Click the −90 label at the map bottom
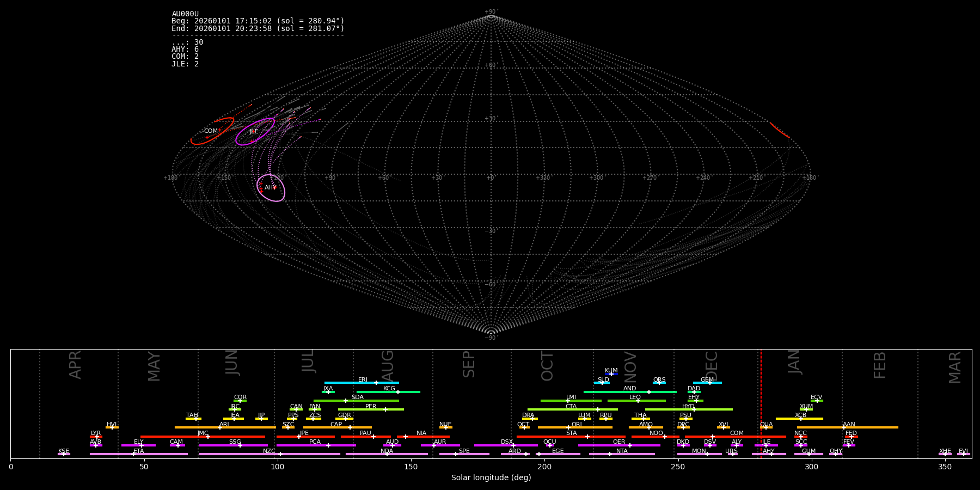 point(491,338)
